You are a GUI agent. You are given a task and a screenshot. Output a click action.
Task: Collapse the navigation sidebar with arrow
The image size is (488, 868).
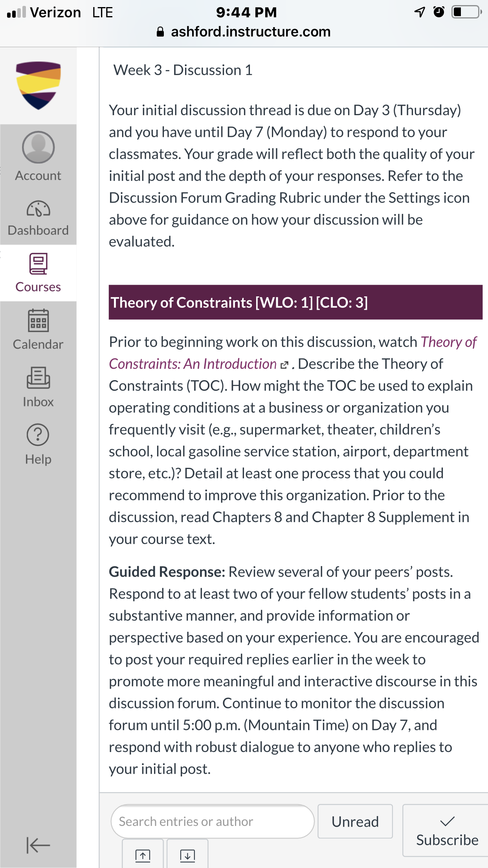coord(38,845)
